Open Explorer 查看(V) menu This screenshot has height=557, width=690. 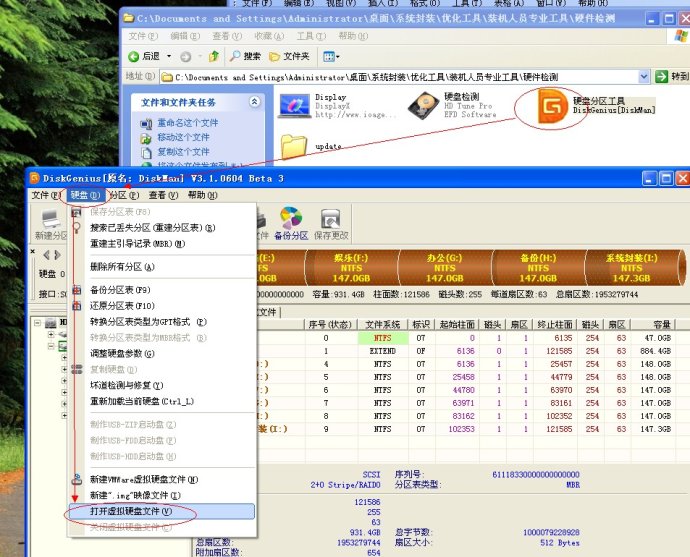coord(227,36)
